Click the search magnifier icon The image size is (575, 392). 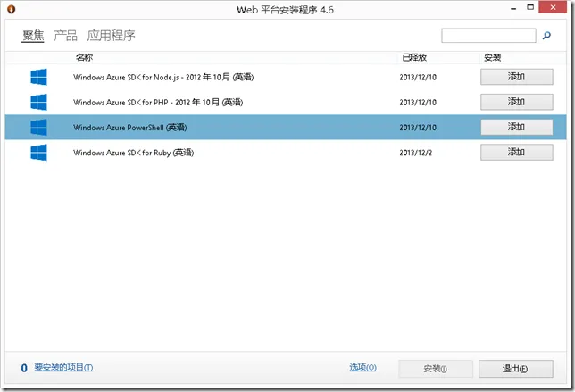(546, 36)
